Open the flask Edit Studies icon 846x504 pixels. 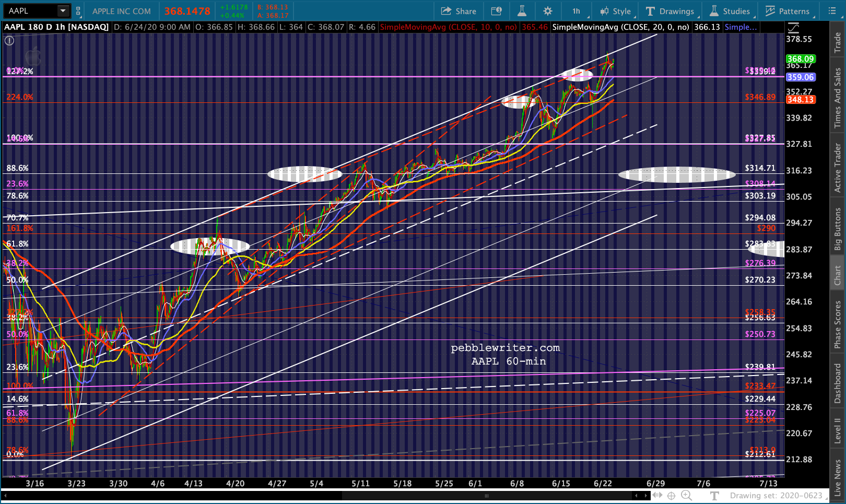(x=522, y=11)
